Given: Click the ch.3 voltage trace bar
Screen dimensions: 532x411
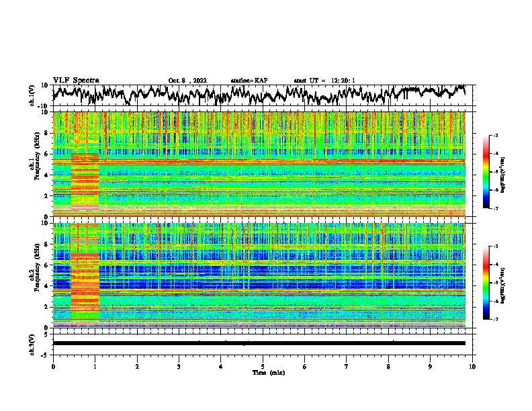Looking at the screenshot, I should pos(259,343).
